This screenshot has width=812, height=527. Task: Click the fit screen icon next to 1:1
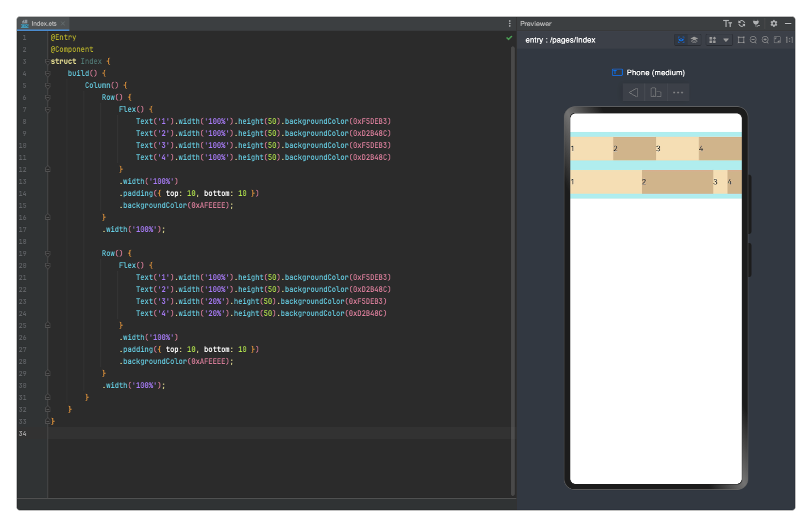(777, 40)
